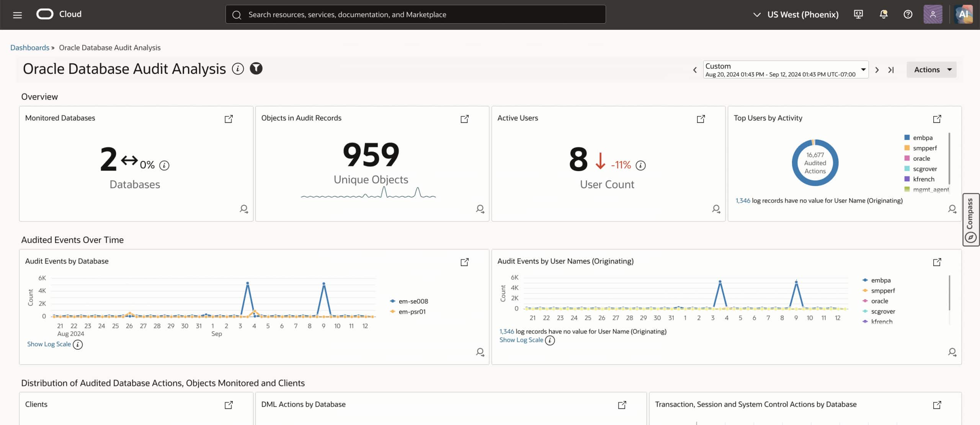Viewport: 980px width, 425px height.
Task: Toggle kfrench legend in Top Users by Activity
Action: click(x=919, y=179)
